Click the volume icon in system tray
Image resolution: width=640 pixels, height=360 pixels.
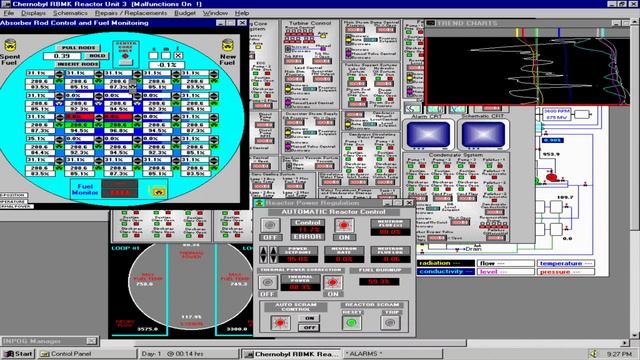click(x=593, y=353)
